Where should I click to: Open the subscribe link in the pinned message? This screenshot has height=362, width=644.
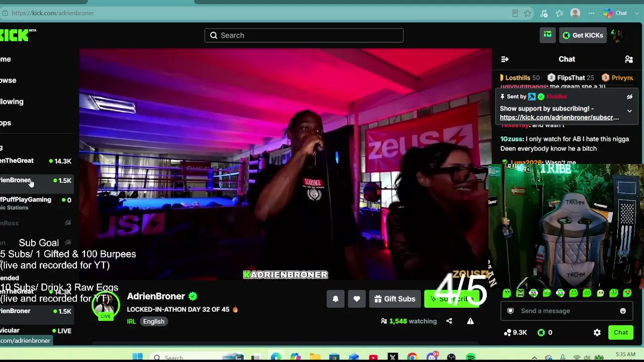point(559,118)
